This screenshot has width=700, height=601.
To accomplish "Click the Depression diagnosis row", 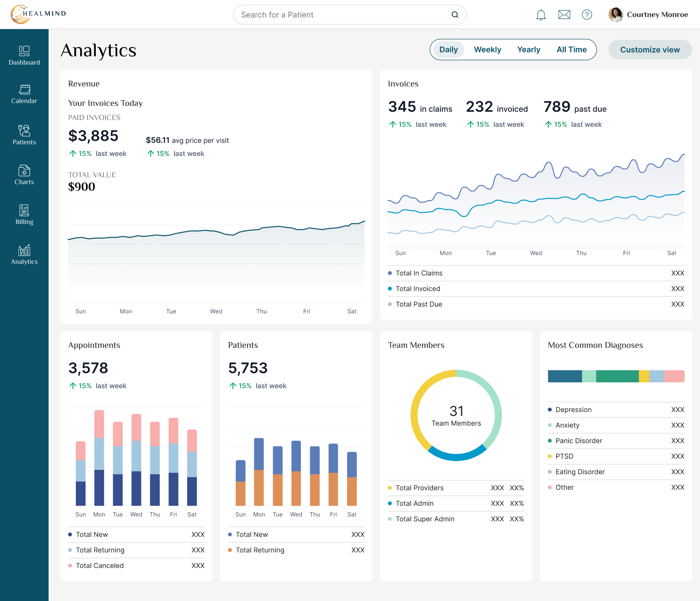I will [616, 410].
